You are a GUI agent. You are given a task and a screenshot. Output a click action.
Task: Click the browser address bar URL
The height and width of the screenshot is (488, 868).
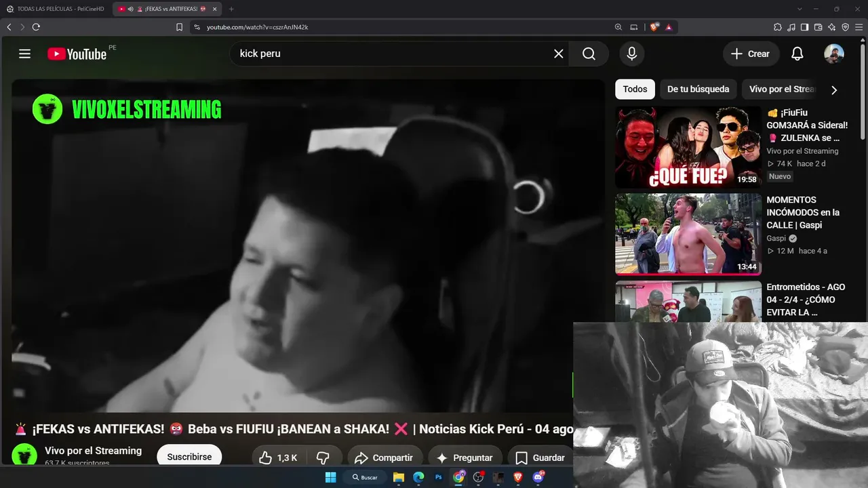pos(258,27)
